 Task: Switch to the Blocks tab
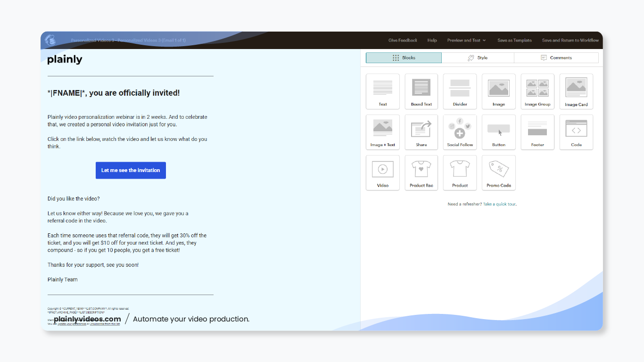pyautogui.click(x=404, y=58)
